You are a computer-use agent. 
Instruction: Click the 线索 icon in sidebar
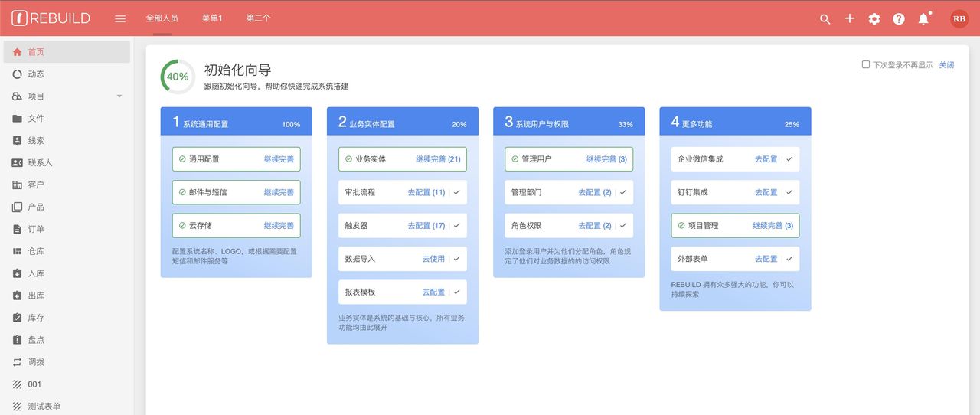coord(18,141)
